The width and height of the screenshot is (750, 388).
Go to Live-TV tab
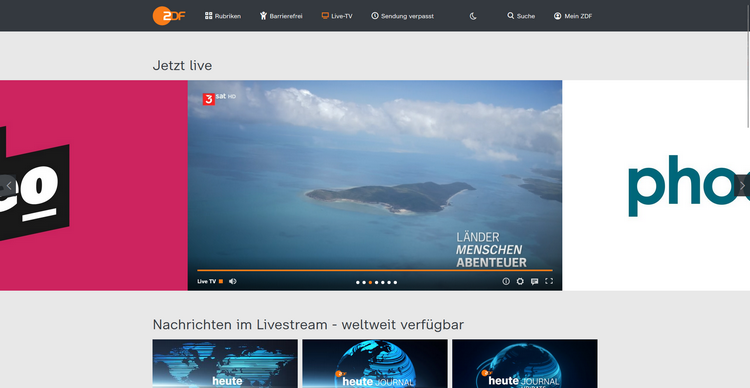point(337,16)
